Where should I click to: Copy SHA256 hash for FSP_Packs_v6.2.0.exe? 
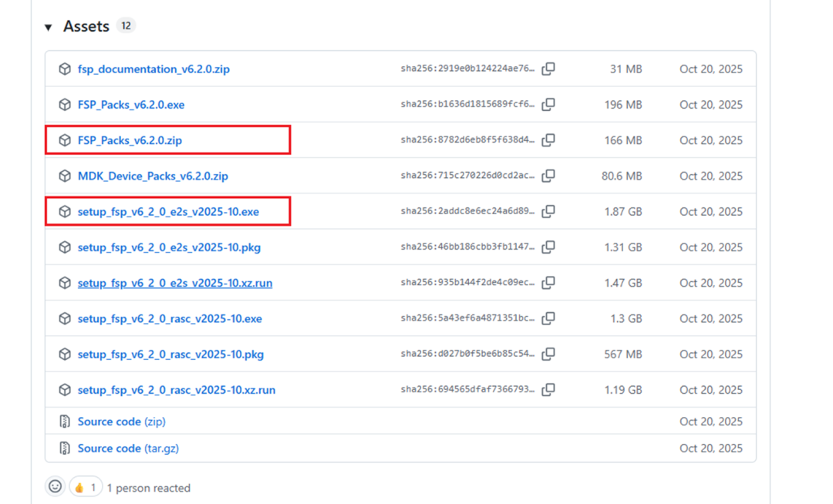pyautogui.click(x=548, y=105)
